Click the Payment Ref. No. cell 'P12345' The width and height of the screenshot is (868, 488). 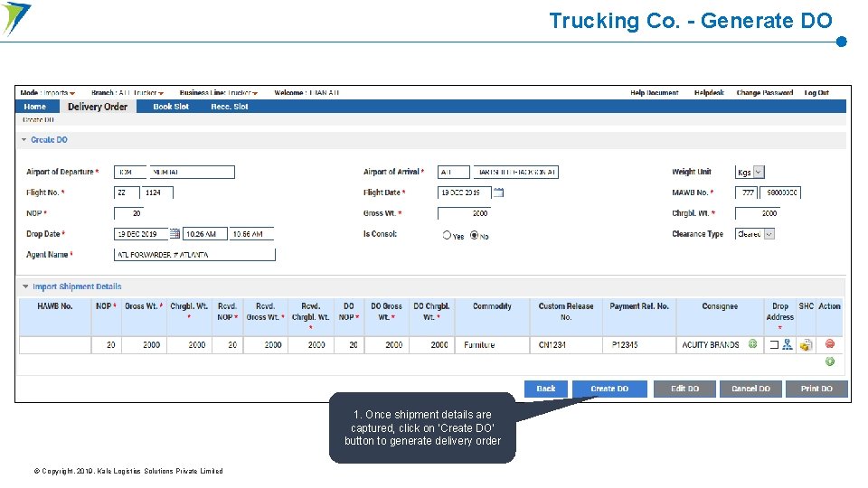point(639,344)
